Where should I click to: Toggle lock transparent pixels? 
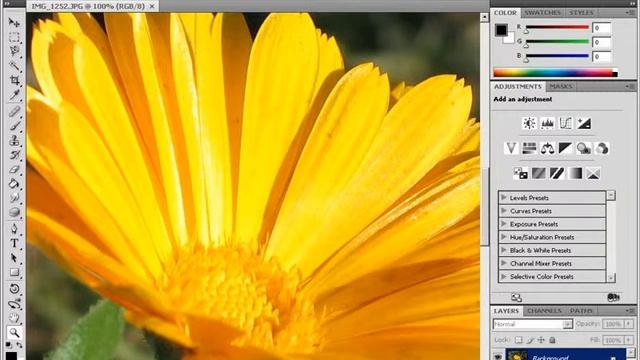[x=518, y=340]
